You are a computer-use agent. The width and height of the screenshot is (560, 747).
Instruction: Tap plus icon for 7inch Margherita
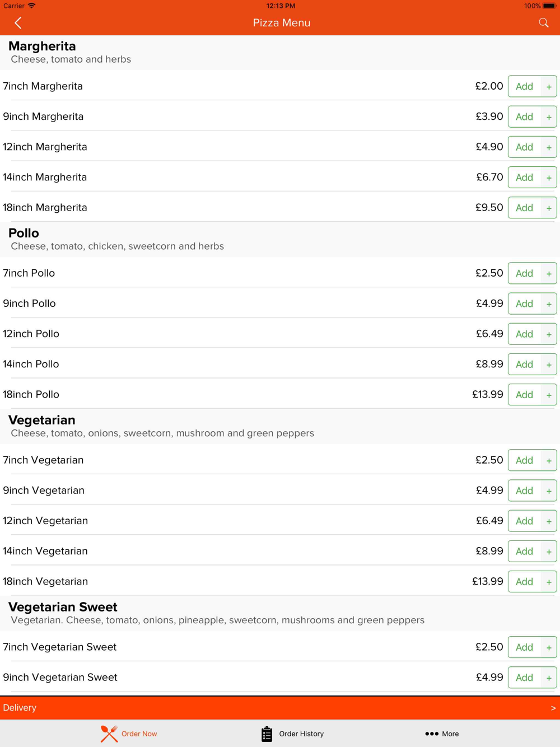point(549,87)
